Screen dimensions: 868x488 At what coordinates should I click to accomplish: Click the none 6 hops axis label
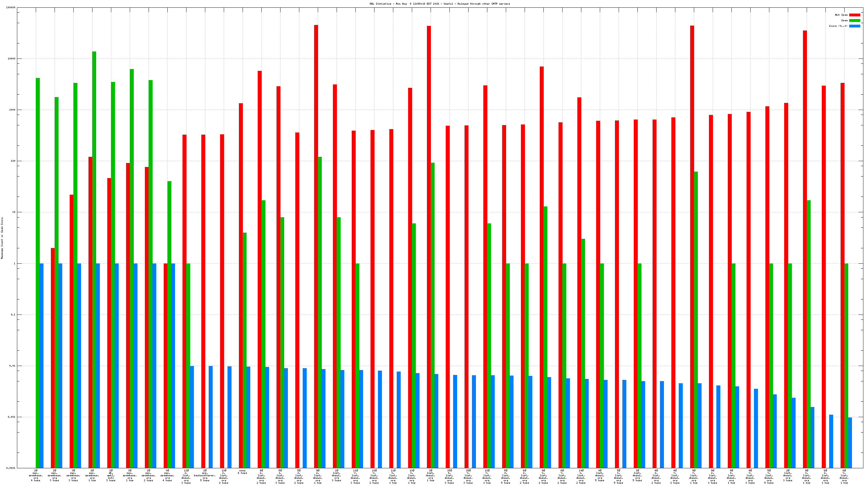[x=242, y=472]
